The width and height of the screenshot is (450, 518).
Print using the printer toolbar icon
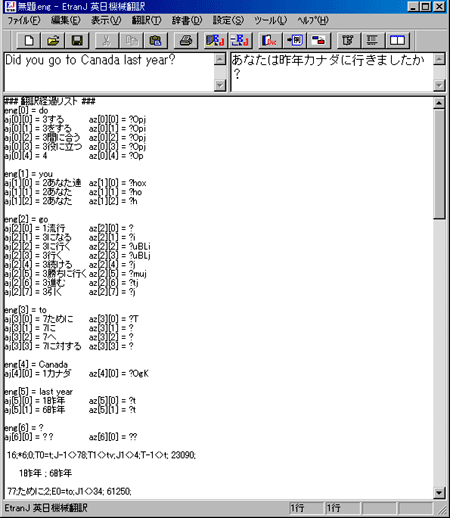186,41
